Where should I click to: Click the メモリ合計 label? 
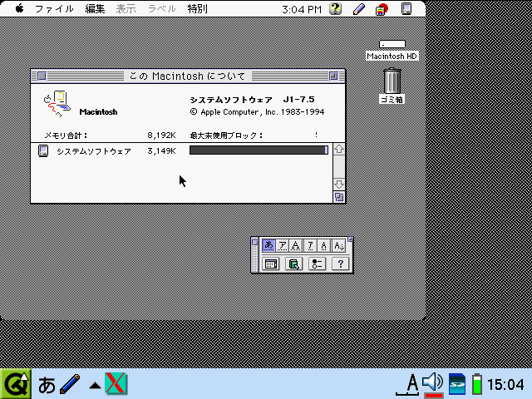coord(66,135)
